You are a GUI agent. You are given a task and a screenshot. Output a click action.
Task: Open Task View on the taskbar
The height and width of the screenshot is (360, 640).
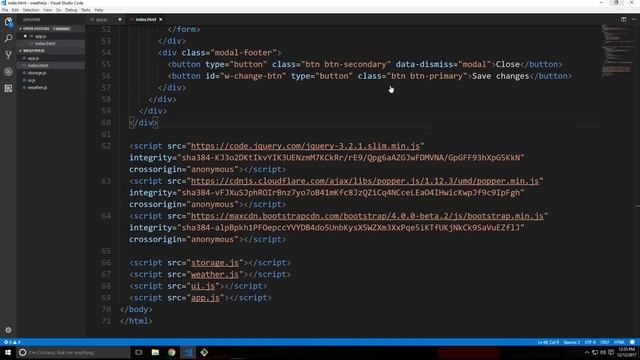139,352
